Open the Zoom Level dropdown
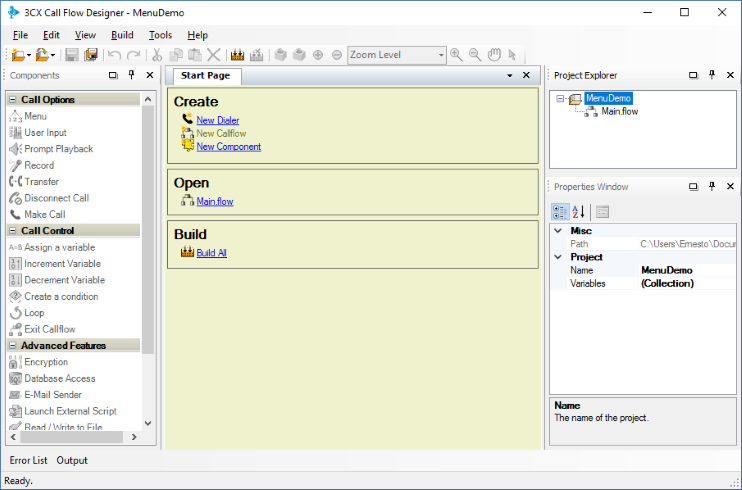 (x=441, y=55)
